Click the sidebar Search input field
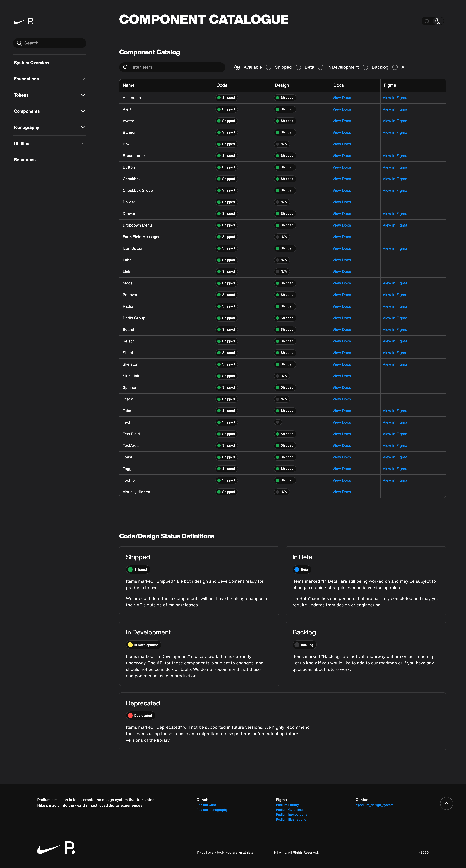Image resolution: width=466 pixels, height=868 pixels. [x=49, y=43]
